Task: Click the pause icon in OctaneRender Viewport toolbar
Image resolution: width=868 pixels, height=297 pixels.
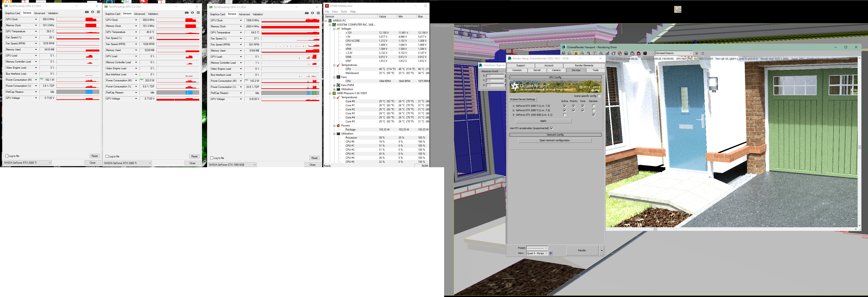Action: 595,53
